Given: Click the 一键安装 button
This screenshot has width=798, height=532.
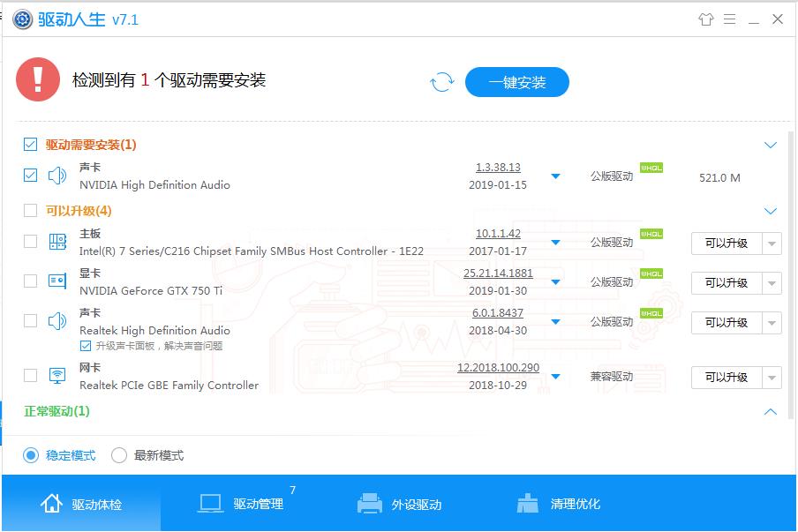Looking at the screenshot, I should tap(517, 82).
